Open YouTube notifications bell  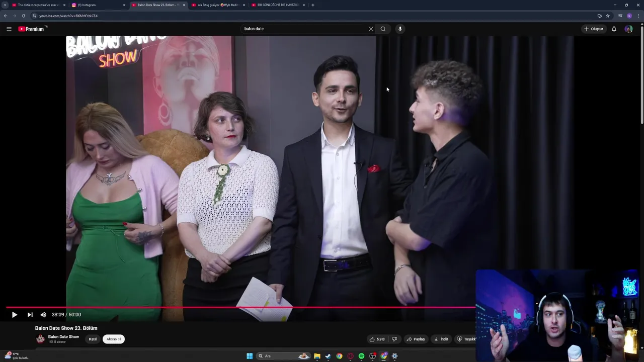(614, 29)
